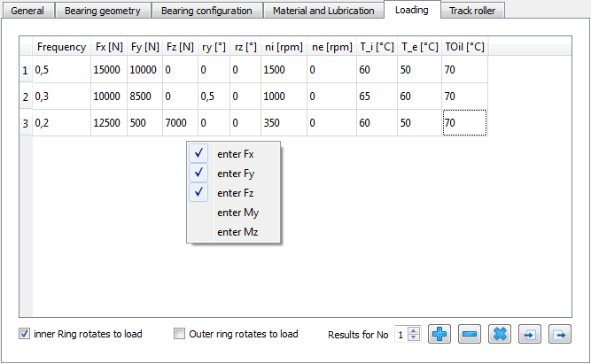Click the blue X clear table button
Viewport: 591px width, 364px height.
[x=501, y=334]
